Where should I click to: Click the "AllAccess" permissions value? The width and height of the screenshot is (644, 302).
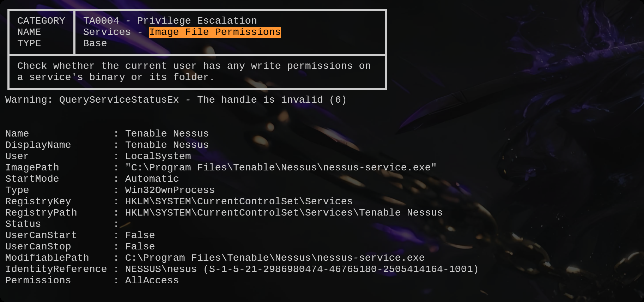(x=152, y=280)
